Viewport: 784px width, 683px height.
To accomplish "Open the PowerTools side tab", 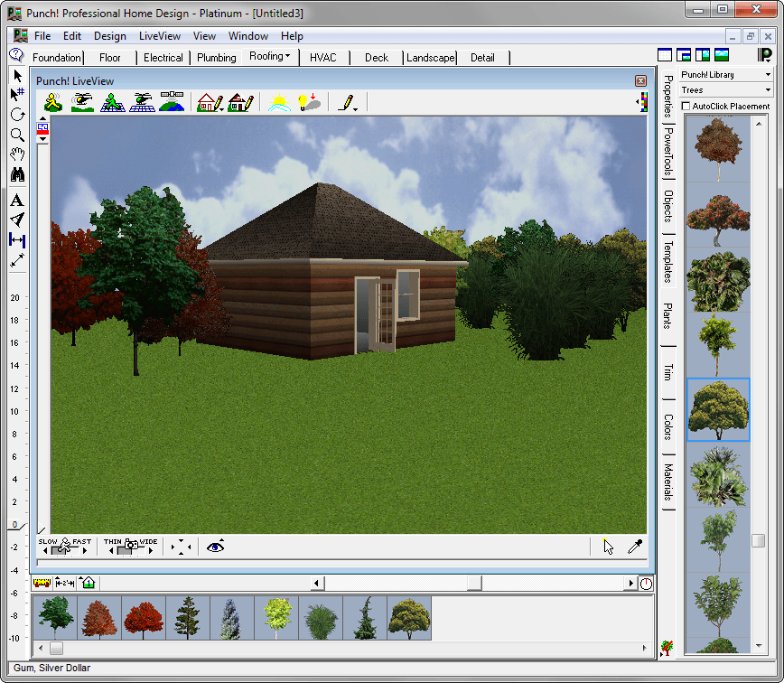I will pos(668,152).
